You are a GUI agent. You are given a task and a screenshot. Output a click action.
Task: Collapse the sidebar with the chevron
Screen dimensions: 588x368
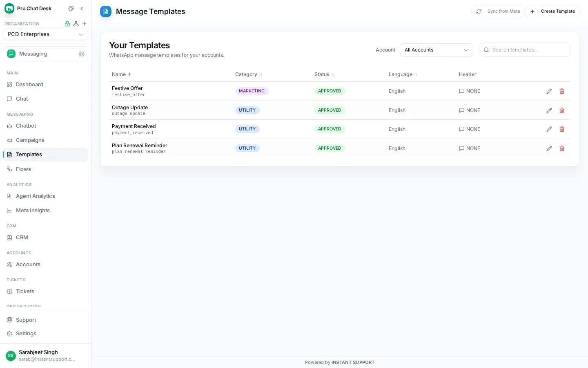click(82, 9)
